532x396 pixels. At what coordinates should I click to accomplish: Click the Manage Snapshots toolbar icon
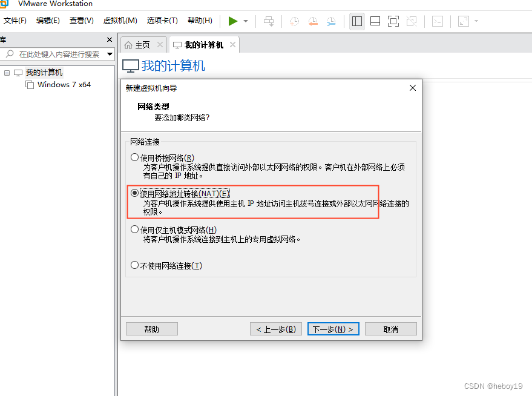(x=331, y=21)
